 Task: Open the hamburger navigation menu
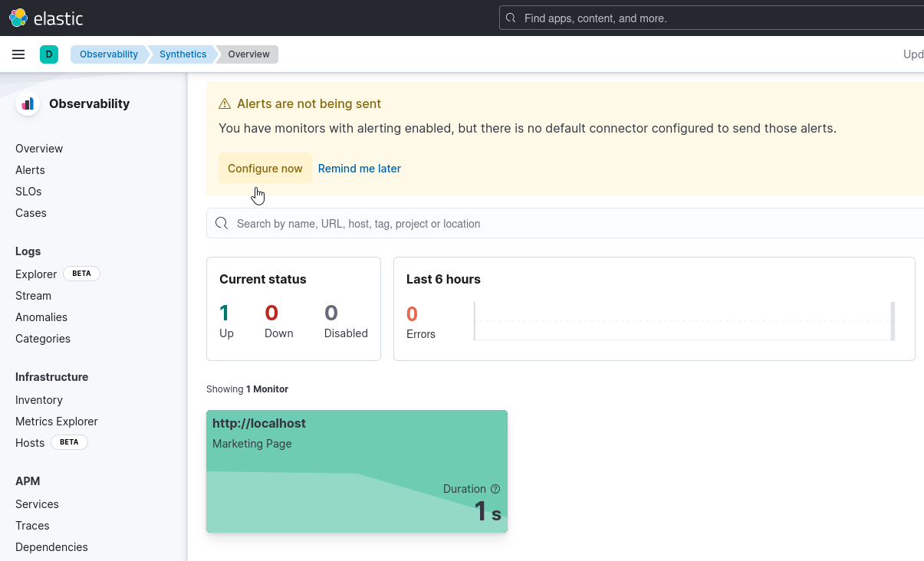pos(19,54)
